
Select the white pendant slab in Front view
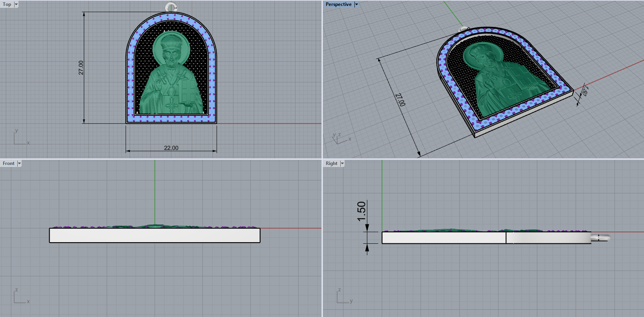click(155, 235)
